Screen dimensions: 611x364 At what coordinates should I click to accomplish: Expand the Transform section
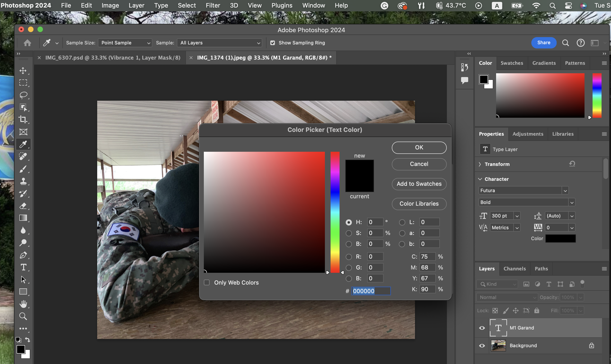(x=480, y=164)
